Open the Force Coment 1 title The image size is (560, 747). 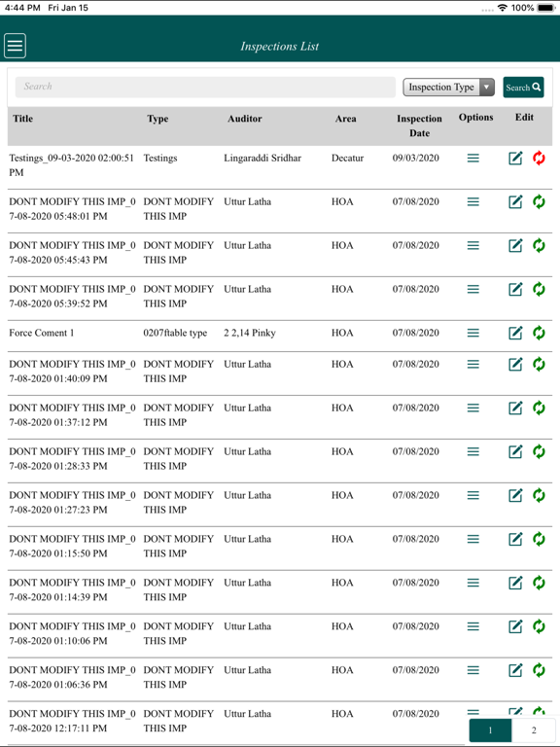point(42,333)
